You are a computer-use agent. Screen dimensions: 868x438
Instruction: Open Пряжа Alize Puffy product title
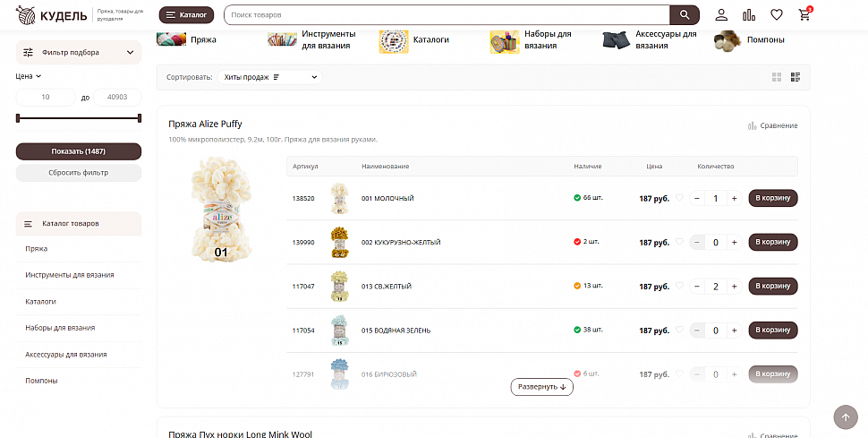[x=206, y=124]
